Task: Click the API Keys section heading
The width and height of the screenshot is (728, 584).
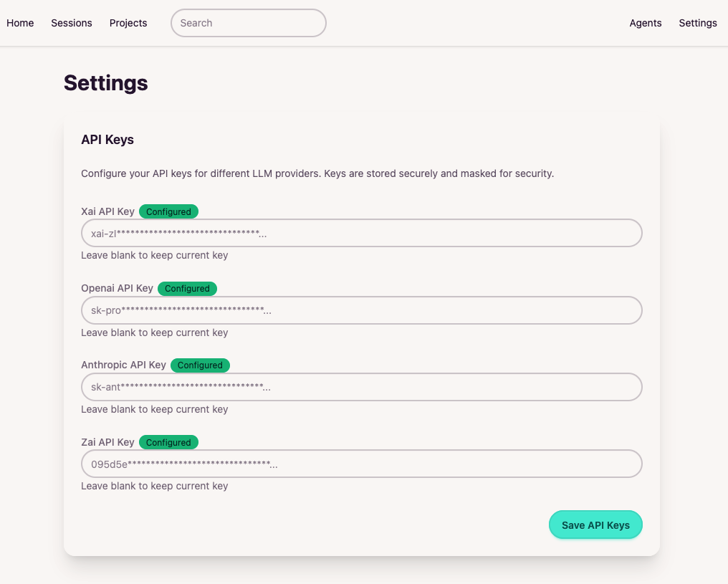Action: point(107,140)
